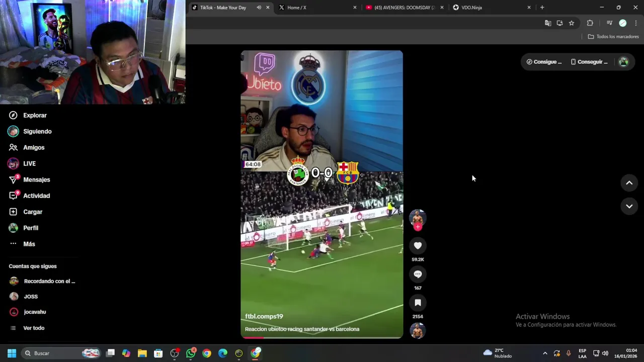The image size is (644, 362).
Task: Open File Explorer from the taskbar
Action: [142, 353]
